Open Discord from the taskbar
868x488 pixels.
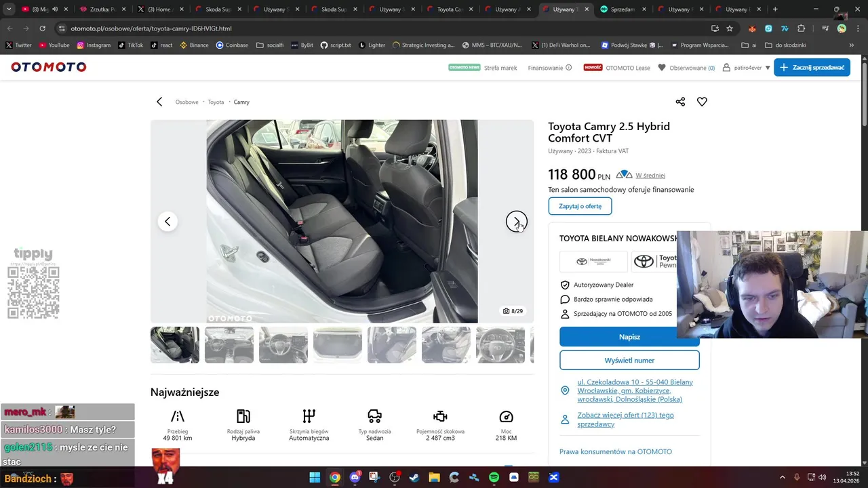(355, 478)
